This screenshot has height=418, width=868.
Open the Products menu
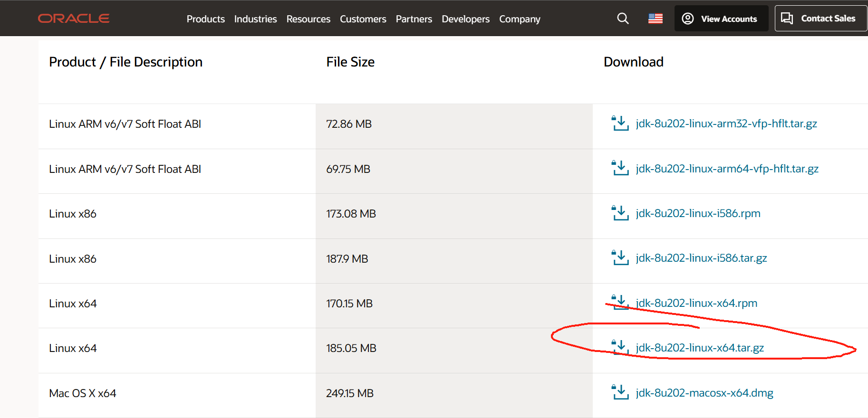pyautogui.click(x=205, y=19)
